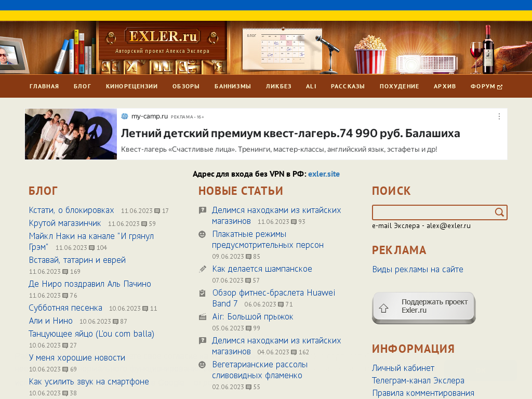Click question icon beside first 'Делимся находками' article
Viewport: 532px width, 399px height.
coord(203,210)
